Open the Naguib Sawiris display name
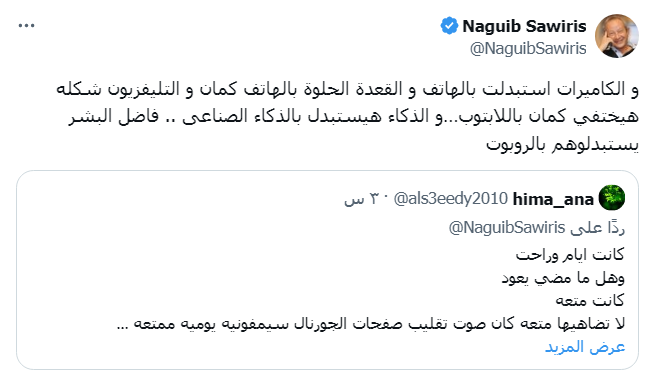Viewport: 653px width, 384px height. point(524,26)
